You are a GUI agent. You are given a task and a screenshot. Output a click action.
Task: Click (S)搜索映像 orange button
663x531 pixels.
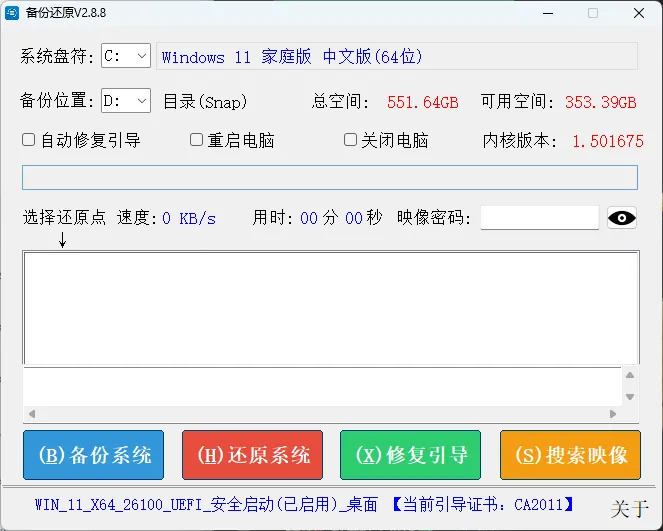tap(570, 455)
